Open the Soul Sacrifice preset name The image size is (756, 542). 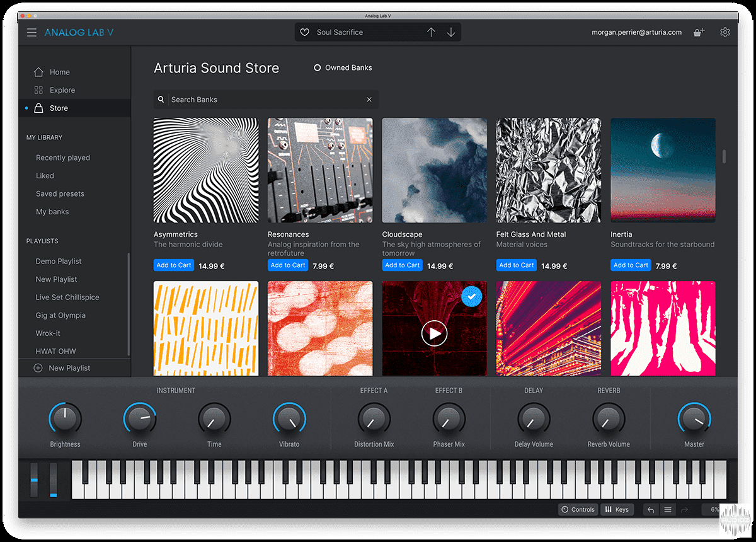click(340, 32)
